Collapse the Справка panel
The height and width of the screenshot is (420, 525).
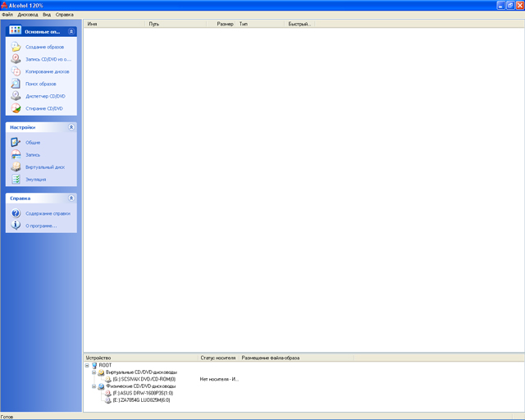(71, 199)
